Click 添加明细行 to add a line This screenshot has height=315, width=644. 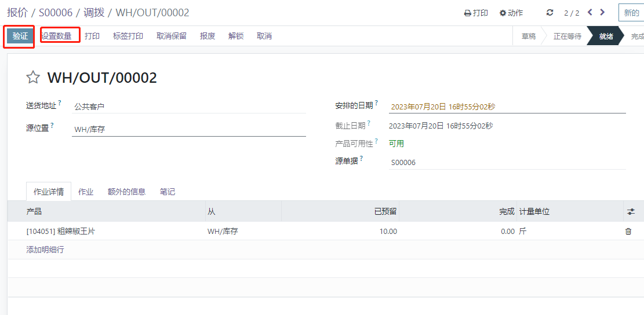pos(45,250)
